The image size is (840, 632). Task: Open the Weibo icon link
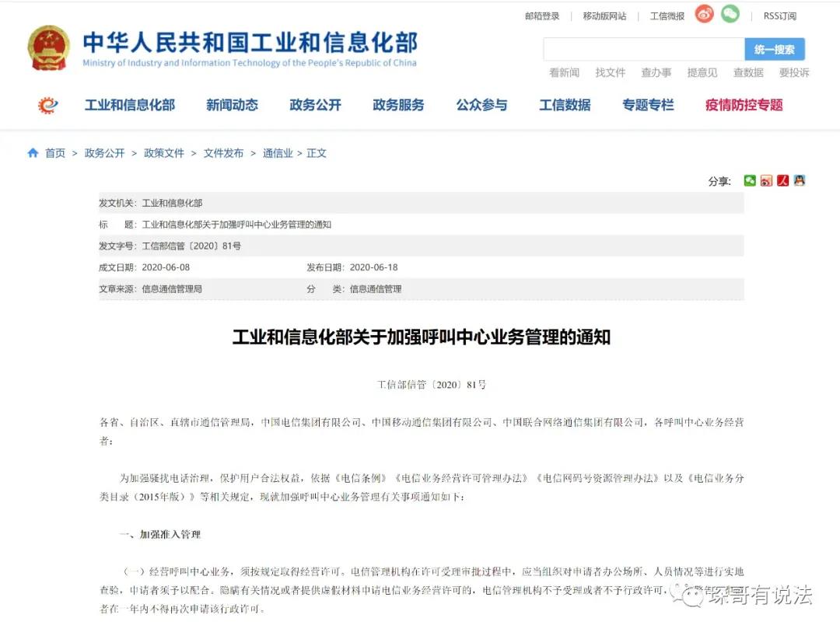tap(705, 14)
